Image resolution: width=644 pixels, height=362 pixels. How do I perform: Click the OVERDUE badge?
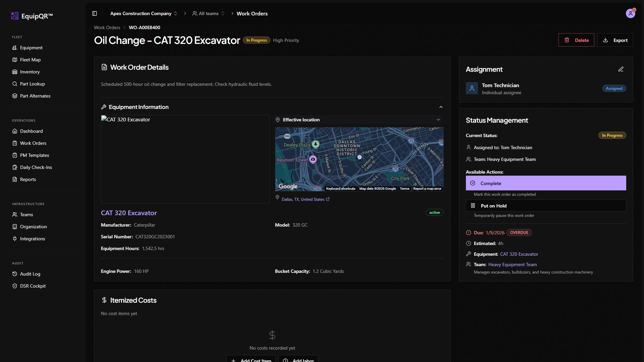tap(519, 233)
